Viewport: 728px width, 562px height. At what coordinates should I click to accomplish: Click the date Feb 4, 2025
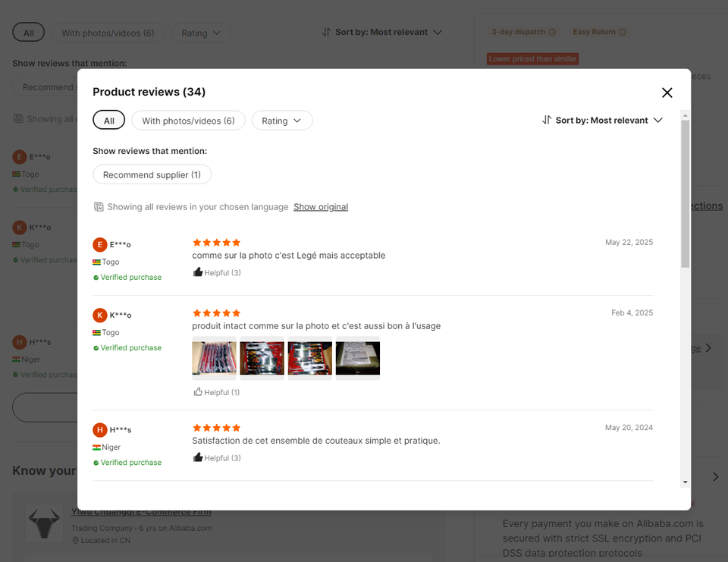tap(632, 312)
